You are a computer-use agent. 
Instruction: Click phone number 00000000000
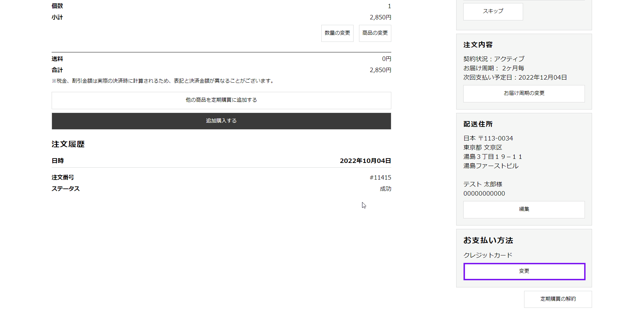click(484, 194)
